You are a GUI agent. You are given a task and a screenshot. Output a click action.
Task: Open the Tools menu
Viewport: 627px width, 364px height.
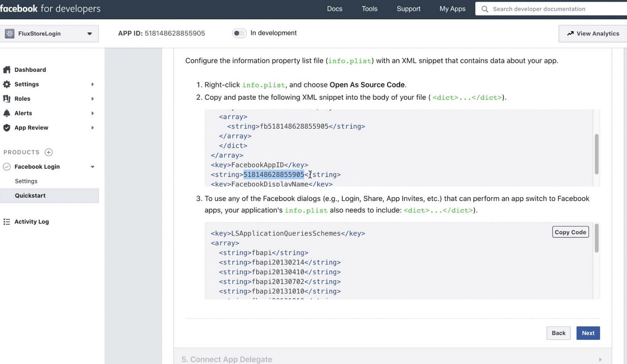(369, 9)
